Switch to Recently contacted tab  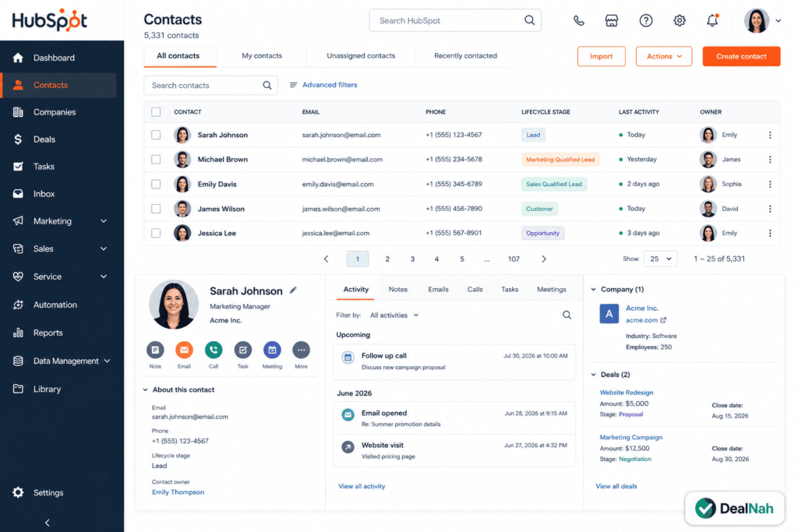(x=465, y=56)
